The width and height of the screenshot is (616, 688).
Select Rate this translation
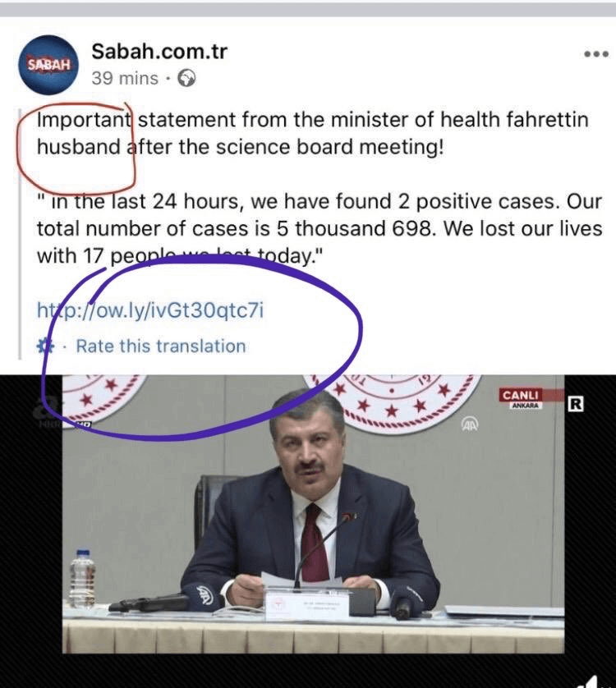(x=161, y=346)
